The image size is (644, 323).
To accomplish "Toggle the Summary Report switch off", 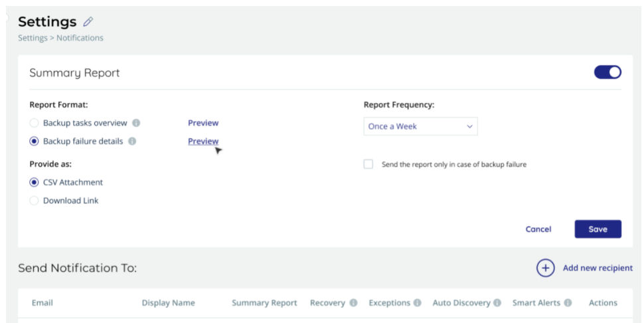I will 607,72.
